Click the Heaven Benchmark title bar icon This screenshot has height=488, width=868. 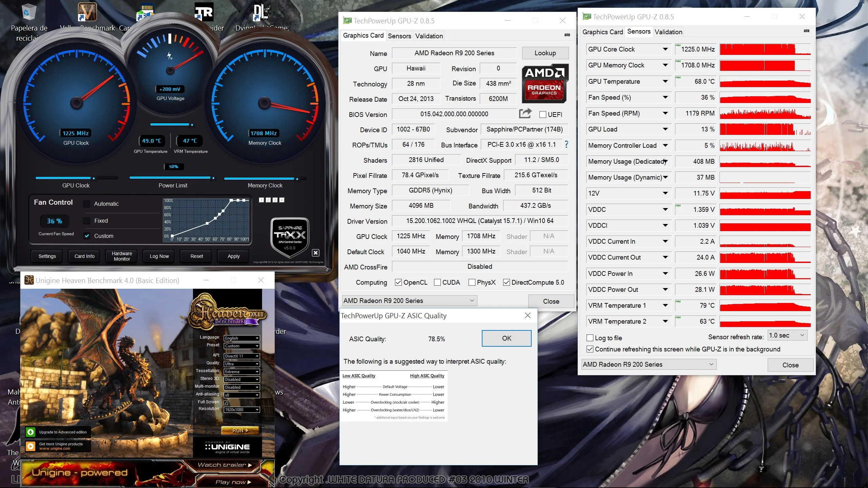(x=29, y=280)
